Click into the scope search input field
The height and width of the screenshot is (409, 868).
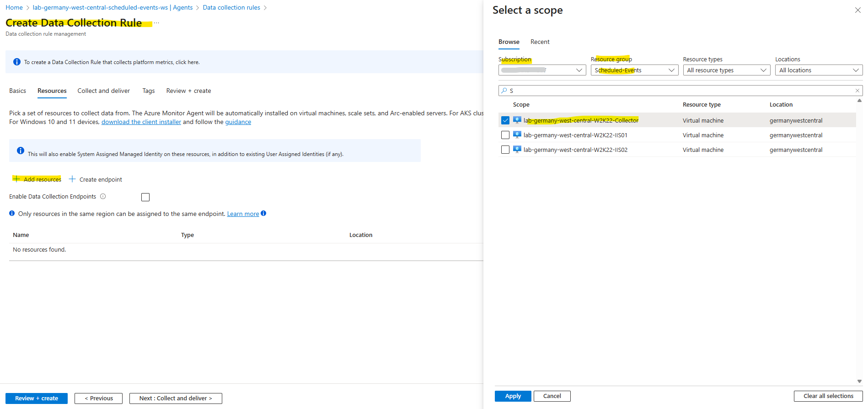click(x=680, y=91)
